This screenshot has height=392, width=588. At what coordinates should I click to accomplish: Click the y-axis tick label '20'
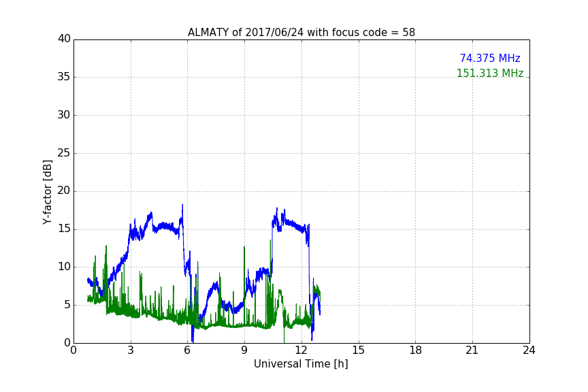tap(64, 191)
